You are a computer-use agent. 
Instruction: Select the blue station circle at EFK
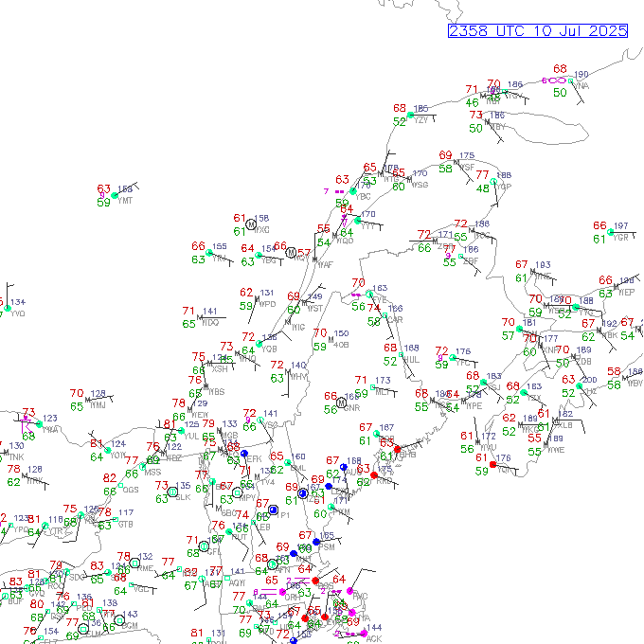pos(244,454)
